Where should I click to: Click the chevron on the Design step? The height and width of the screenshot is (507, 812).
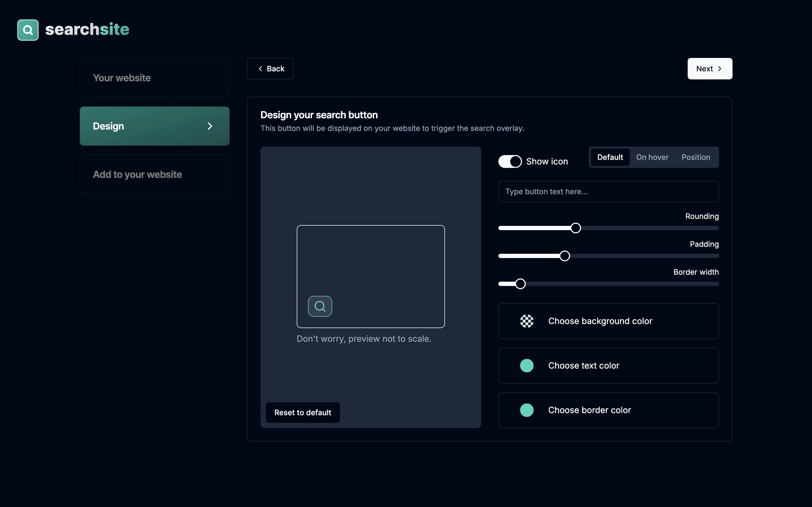pos(210,126)
